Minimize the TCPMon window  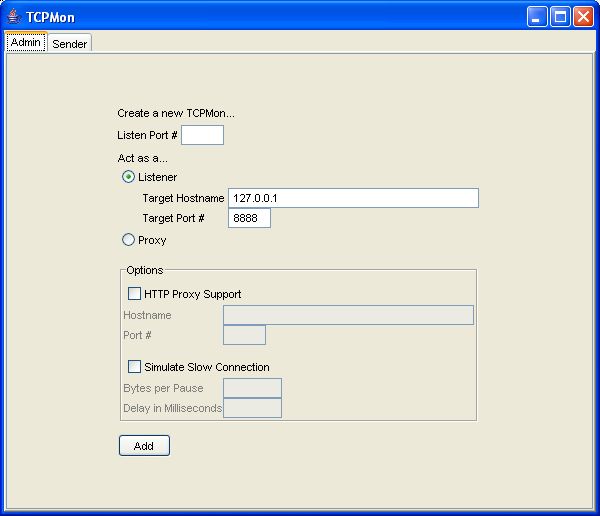click(x=538, y=17)
